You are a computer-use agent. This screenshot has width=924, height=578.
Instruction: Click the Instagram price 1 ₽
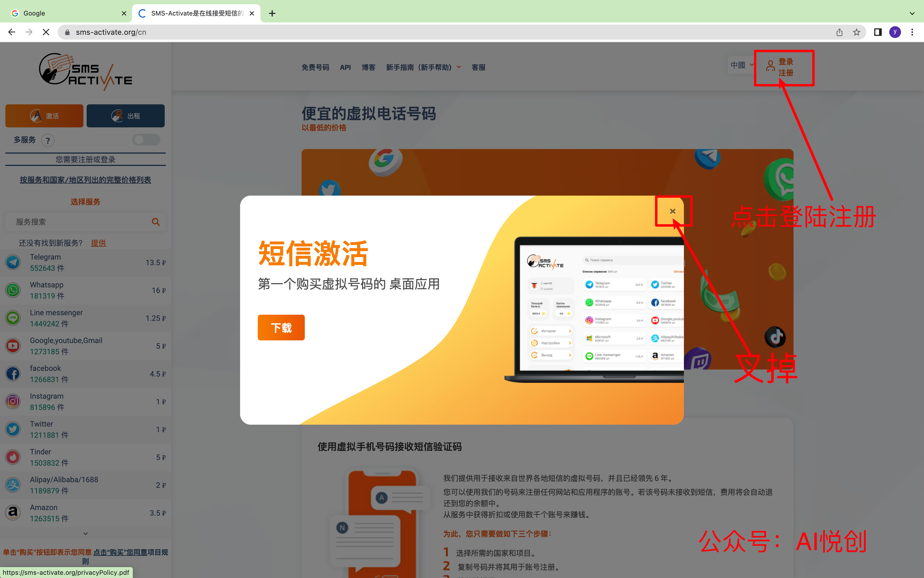point(161,402)
